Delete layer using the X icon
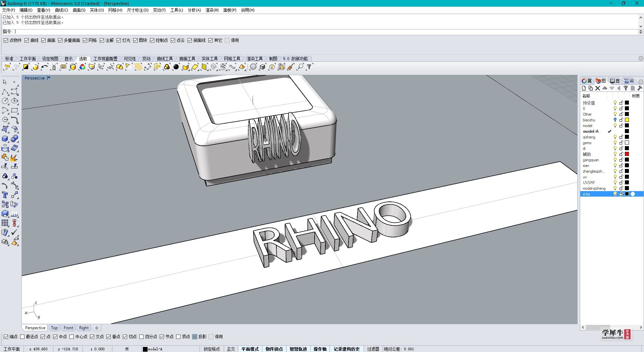The image size is (644, 352). [x=598, y=88]
